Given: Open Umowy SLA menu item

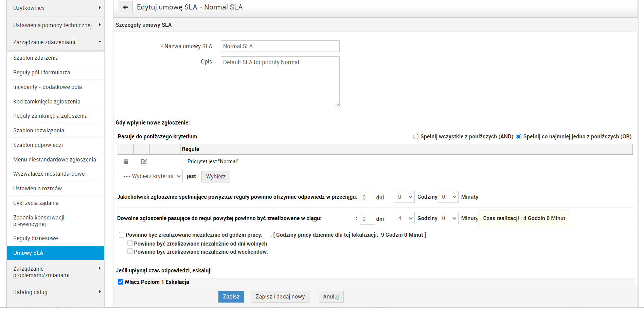Looking at the screenshot, I should tap(55, 253).
